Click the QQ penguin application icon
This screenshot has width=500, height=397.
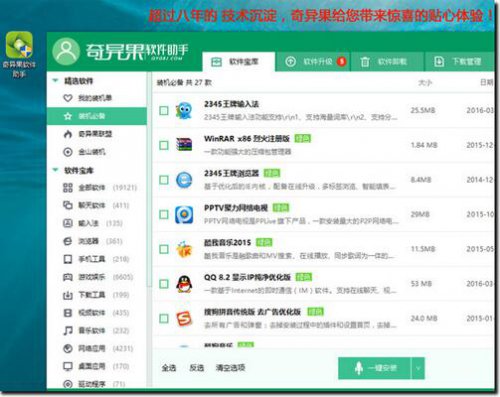point(184,284)
